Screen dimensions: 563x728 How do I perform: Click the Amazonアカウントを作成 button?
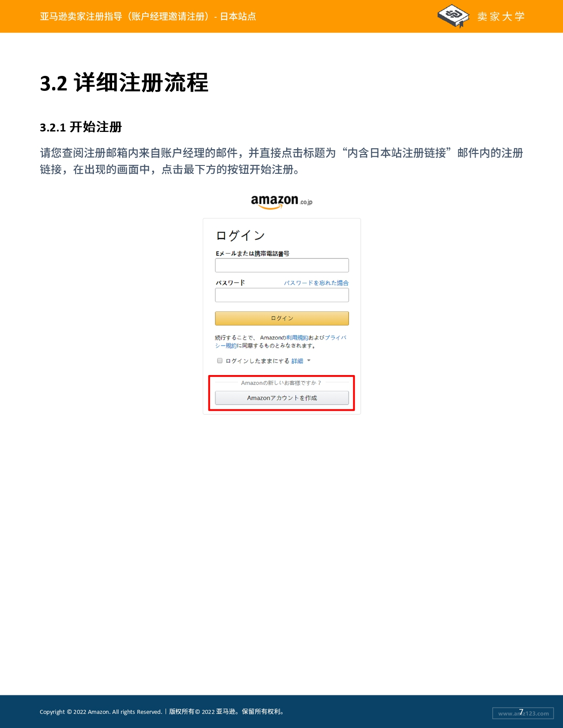(282, 398)
